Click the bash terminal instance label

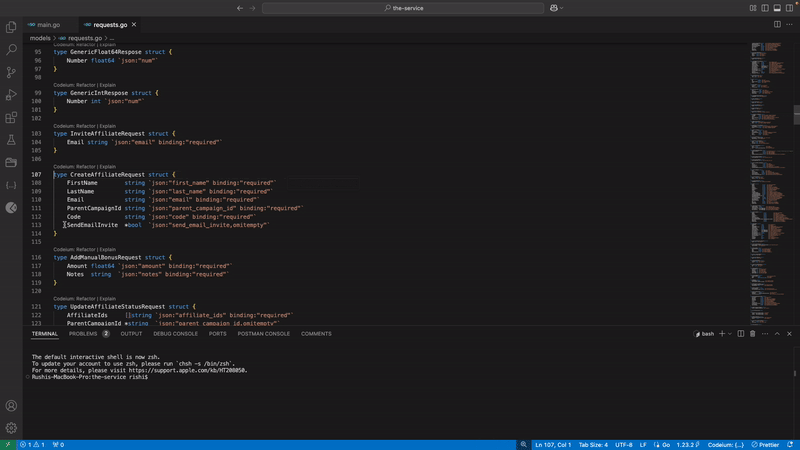pos(704,334)
